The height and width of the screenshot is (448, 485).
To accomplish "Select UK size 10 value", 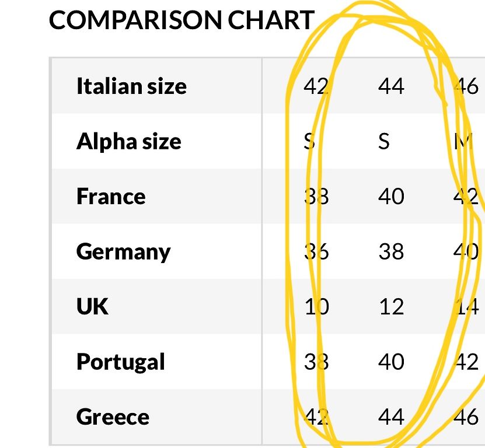I will (x=317, y=307).
